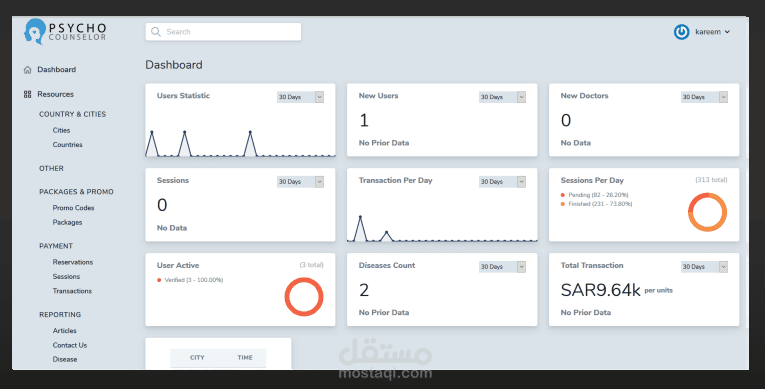Open Packages in sidebar
Screen dimensions: 772x389
coord(67,223)
